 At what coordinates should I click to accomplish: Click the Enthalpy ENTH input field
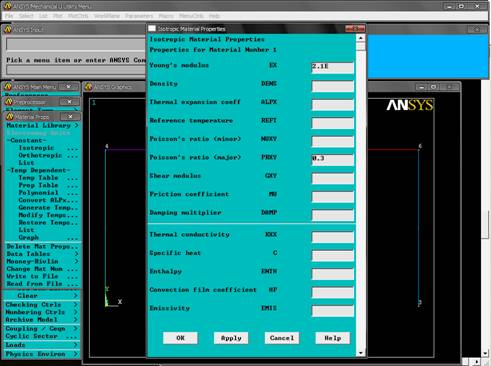pos(333,274)
